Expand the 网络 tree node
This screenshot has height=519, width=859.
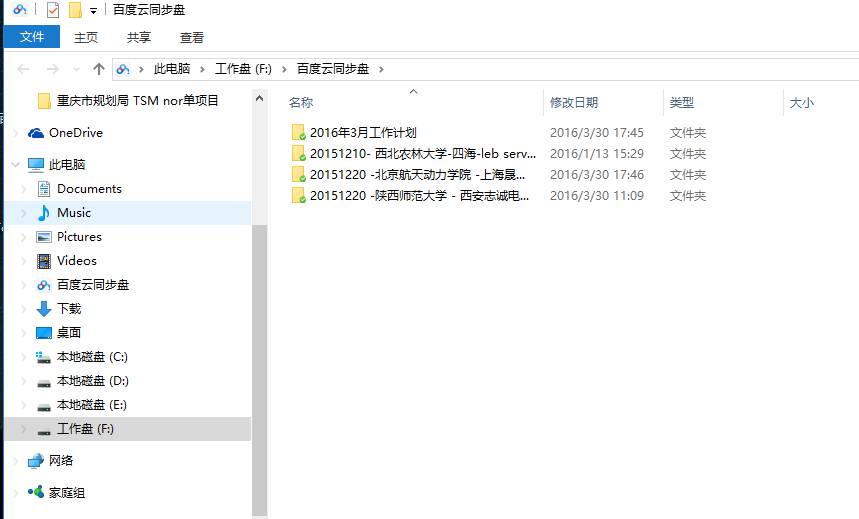[x=16, y=461]
